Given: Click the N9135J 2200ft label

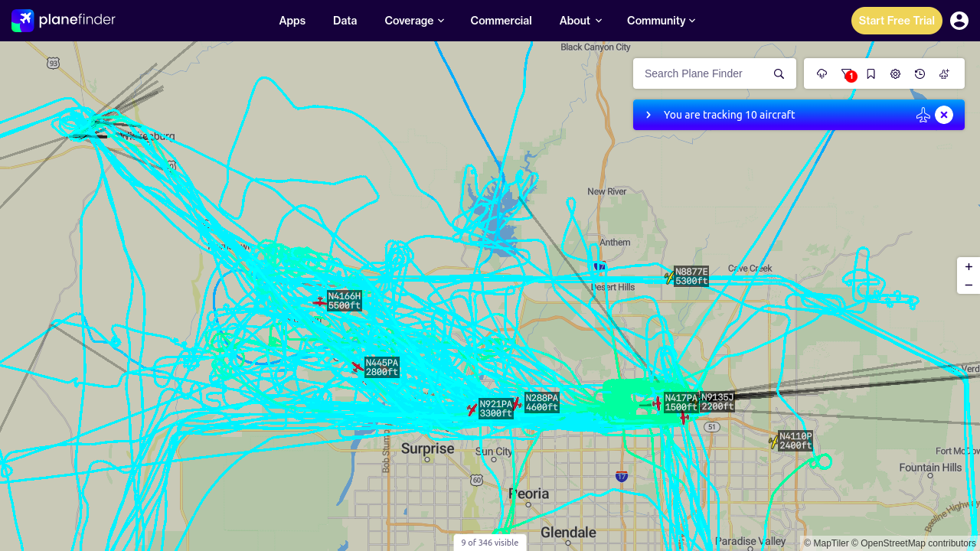Looking at the screenshot, I should (x=717, y=402).
